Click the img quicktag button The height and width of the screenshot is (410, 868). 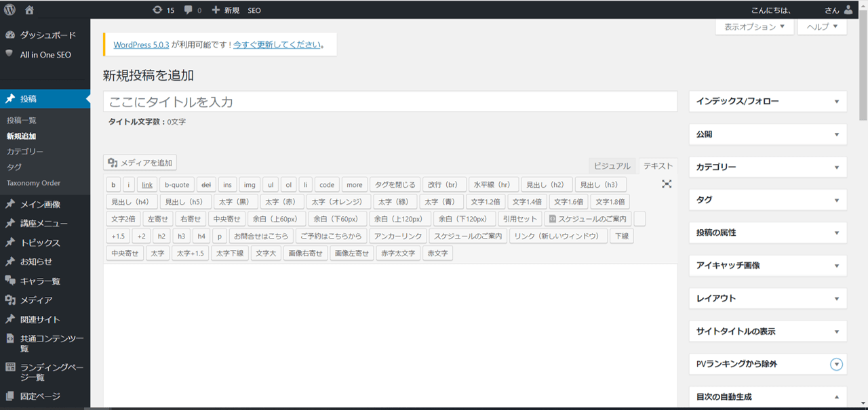tap(250, 184)
